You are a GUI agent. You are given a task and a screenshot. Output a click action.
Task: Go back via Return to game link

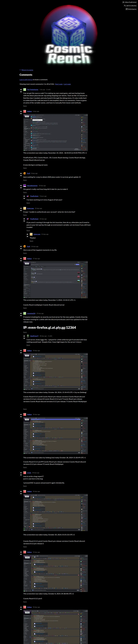pyautogui.click(x=27, y=70)
